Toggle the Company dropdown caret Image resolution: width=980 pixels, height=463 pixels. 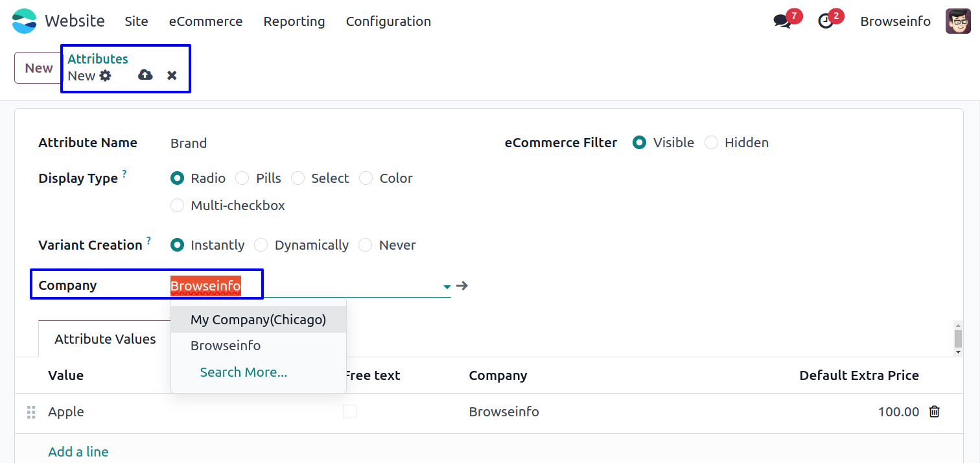[x=447, y=286]
